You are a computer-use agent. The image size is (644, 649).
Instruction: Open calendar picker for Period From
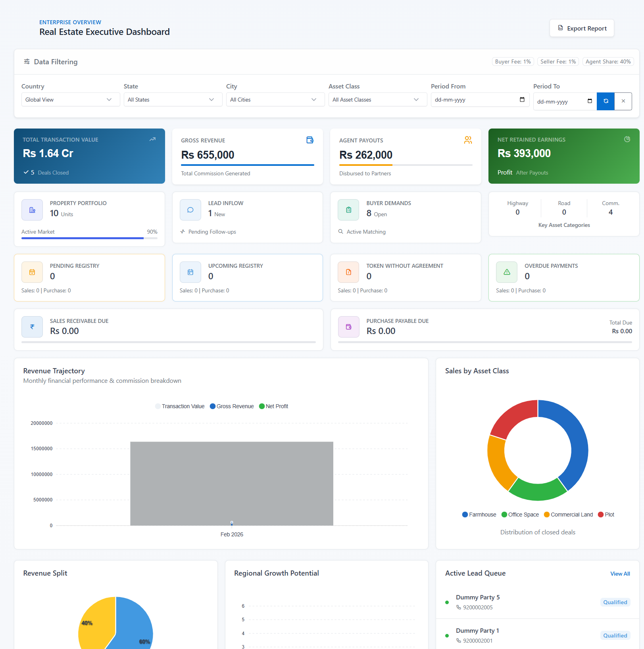click(x=522, y=100)
